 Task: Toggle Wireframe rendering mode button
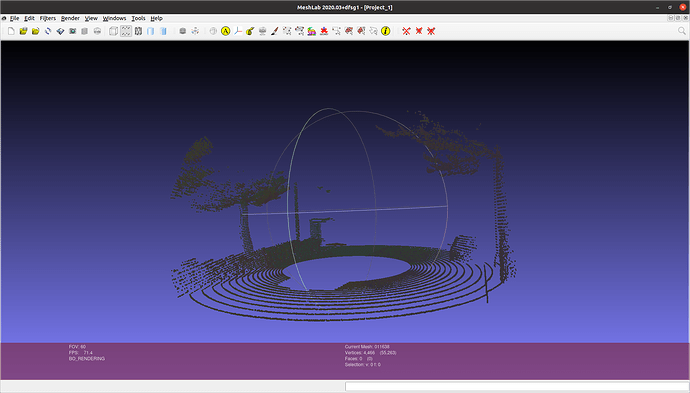point(138,31)
